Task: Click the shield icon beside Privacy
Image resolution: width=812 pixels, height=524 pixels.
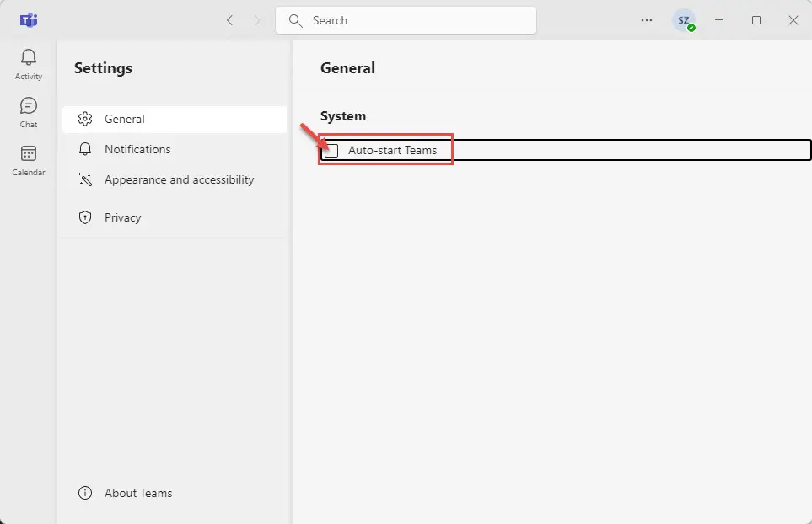Action: pyautogui.click(x=85, y=217)
